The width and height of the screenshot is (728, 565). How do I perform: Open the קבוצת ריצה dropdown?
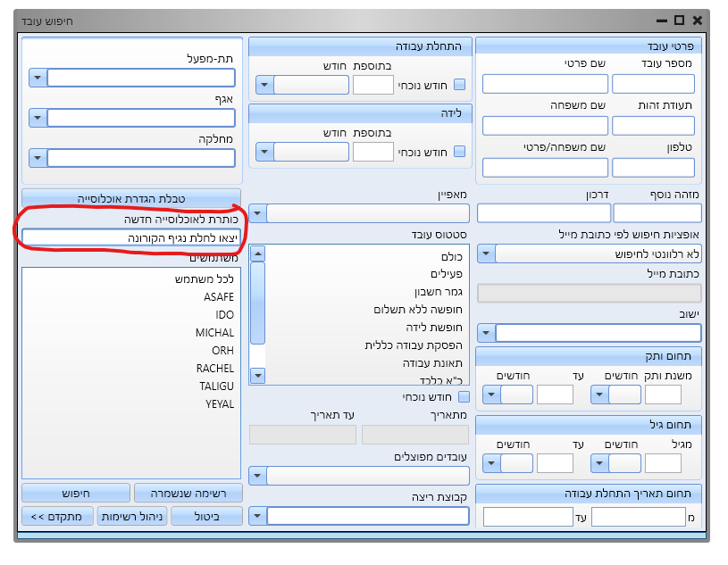point(257,515)
